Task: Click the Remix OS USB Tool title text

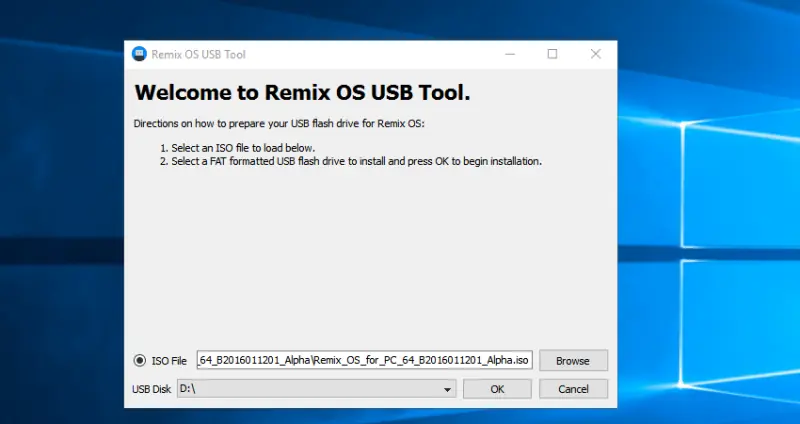Action: pos(198,55)
